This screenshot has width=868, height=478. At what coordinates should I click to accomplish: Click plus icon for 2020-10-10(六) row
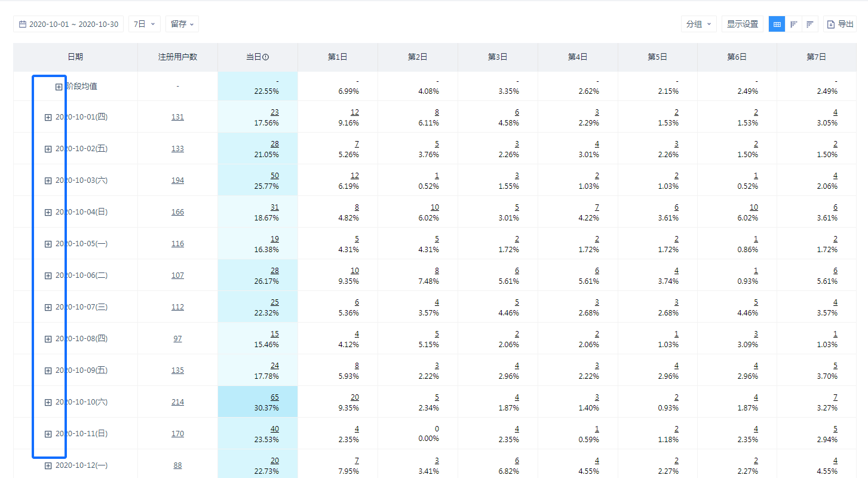click(48, 402)
